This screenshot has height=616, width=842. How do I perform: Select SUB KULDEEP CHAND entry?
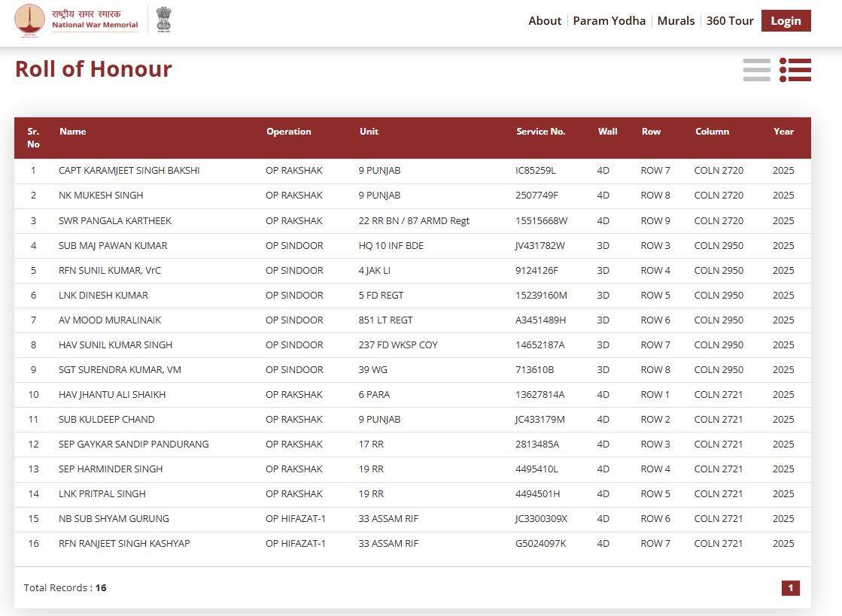click(106, 419)
